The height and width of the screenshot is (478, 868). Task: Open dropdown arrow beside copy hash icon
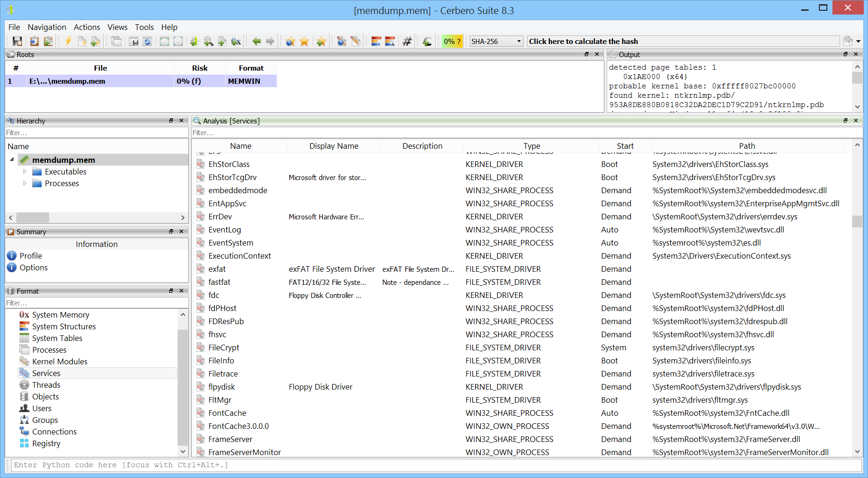click(x=859, y=42)
